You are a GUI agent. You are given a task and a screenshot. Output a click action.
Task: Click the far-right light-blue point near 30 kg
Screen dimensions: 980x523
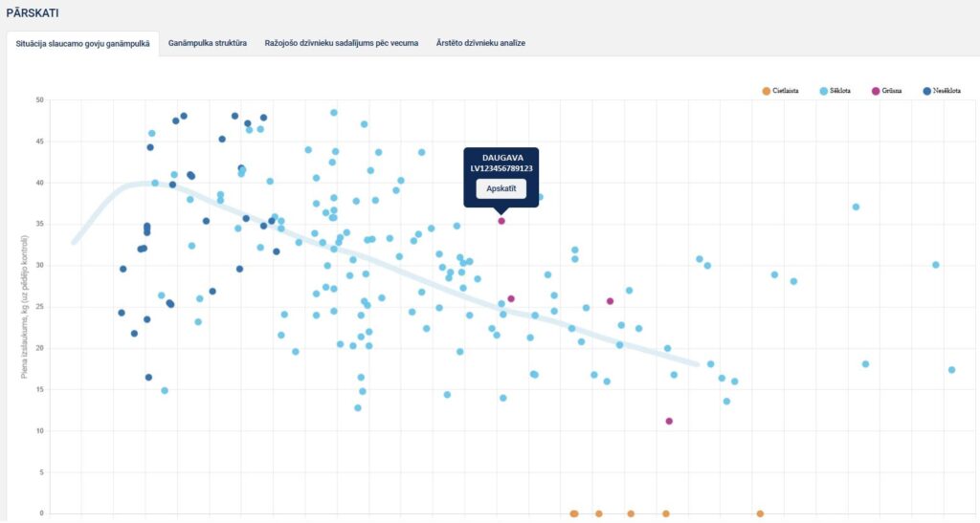pos(936,265)
